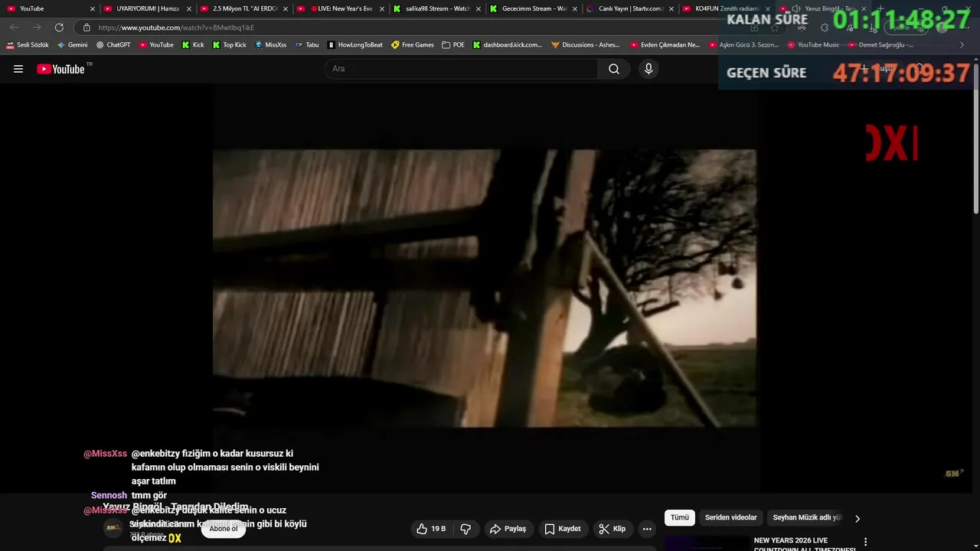Close the UYARIYORUM browser tab
This screenshot has height=551, width=980.
click(189, 9)
